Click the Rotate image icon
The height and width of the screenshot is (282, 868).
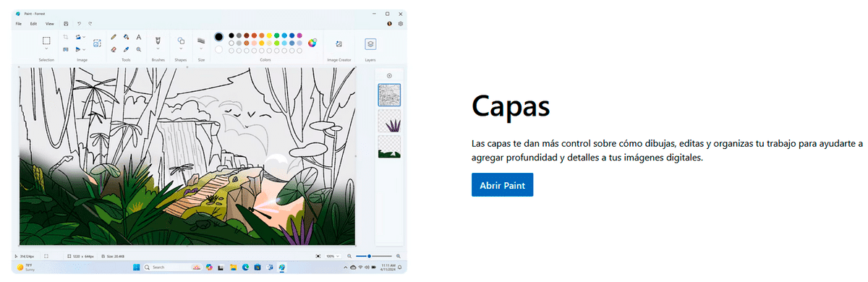point(77,37)
